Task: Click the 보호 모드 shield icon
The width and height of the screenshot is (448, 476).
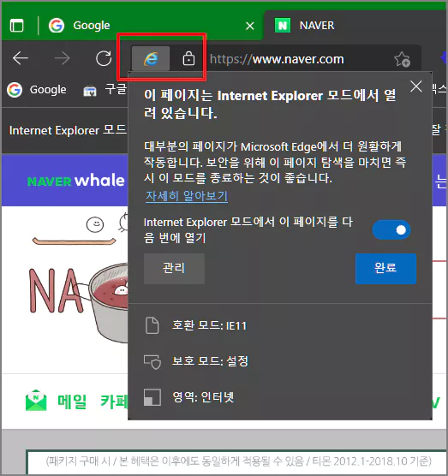Action: click(x=152, y=361)
